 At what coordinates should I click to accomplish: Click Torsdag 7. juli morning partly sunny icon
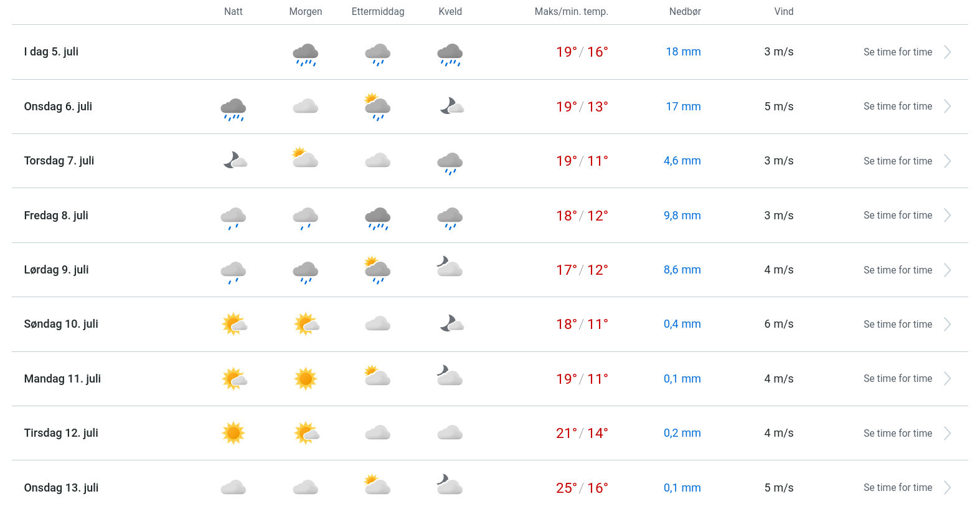click(x=305, y=158)
